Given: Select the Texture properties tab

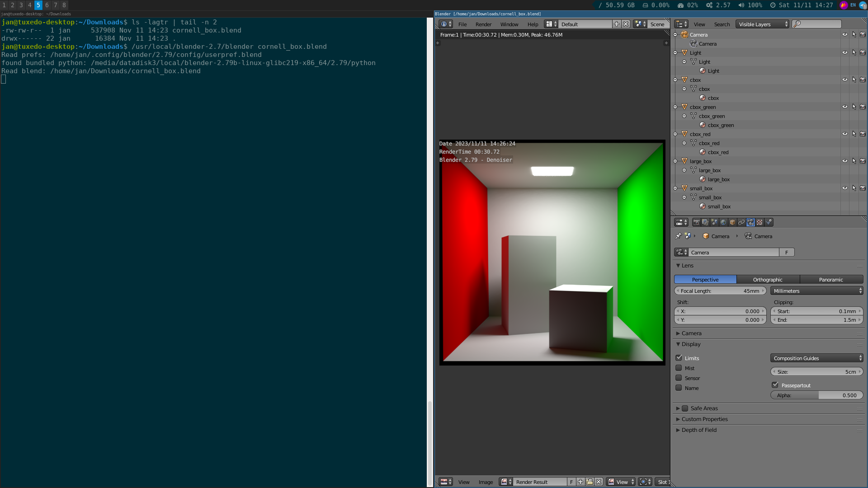Looking at the screenshot, I should 759,222.
